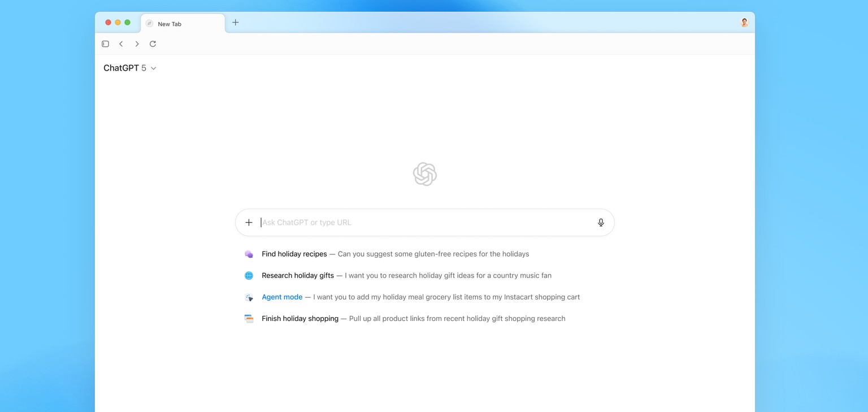Viewport: 868px width, 412px height.
Task: Click the blue globe icon
Action: point(249,276)
